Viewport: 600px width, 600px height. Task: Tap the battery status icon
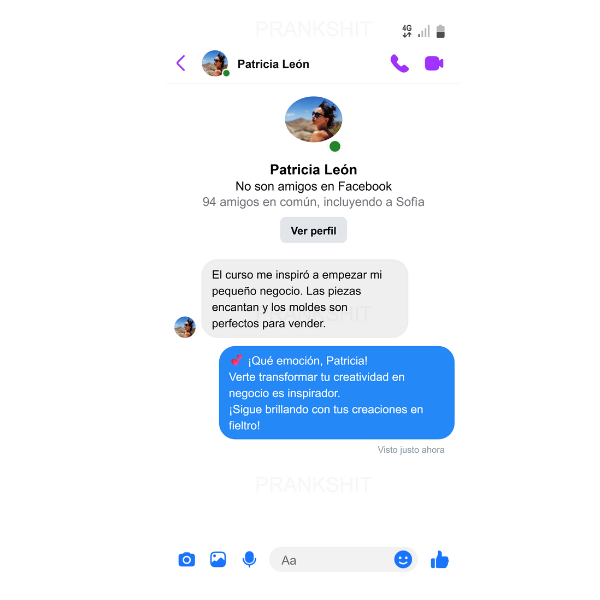(440, 31)
